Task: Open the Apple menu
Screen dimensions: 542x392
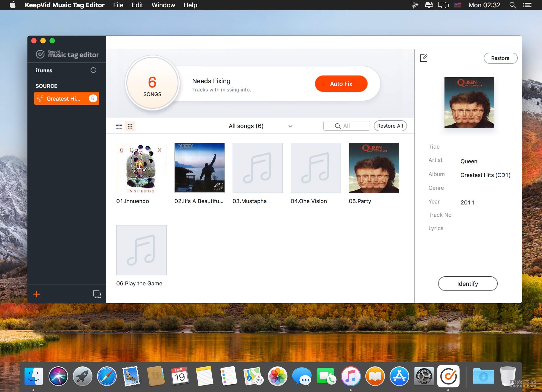Action: pyautogui.click(x=12, y=5)
